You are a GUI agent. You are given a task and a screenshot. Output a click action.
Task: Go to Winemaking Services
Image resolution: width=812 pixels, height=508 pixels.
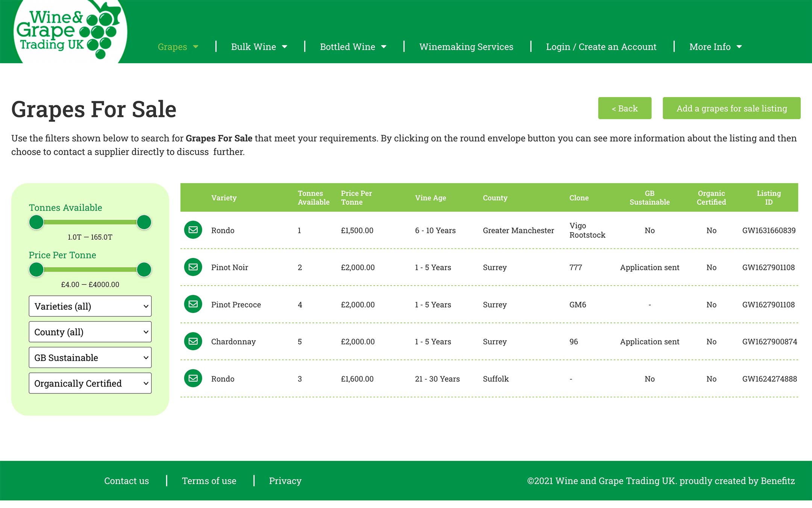(466, 47)
